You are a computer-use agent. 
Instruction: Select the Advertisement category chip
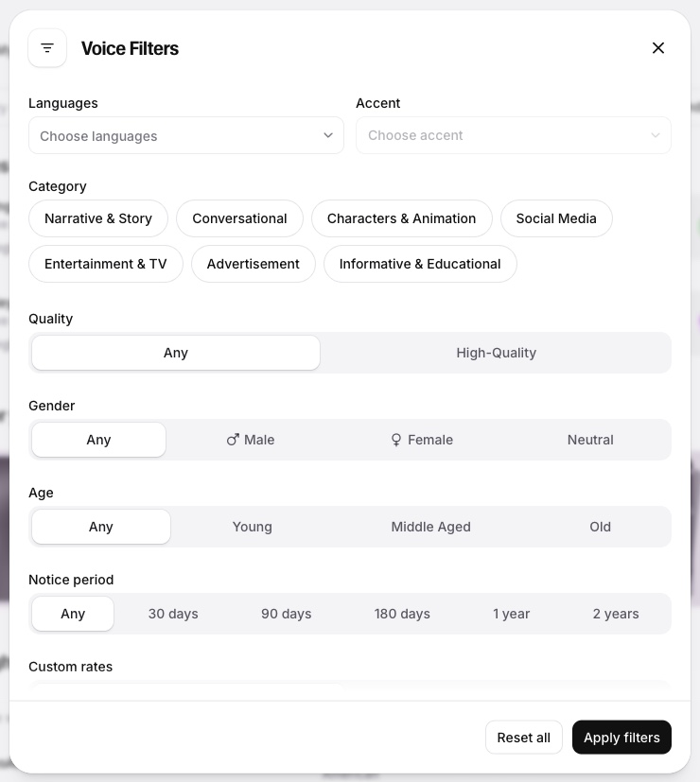[x=254, y=264]
